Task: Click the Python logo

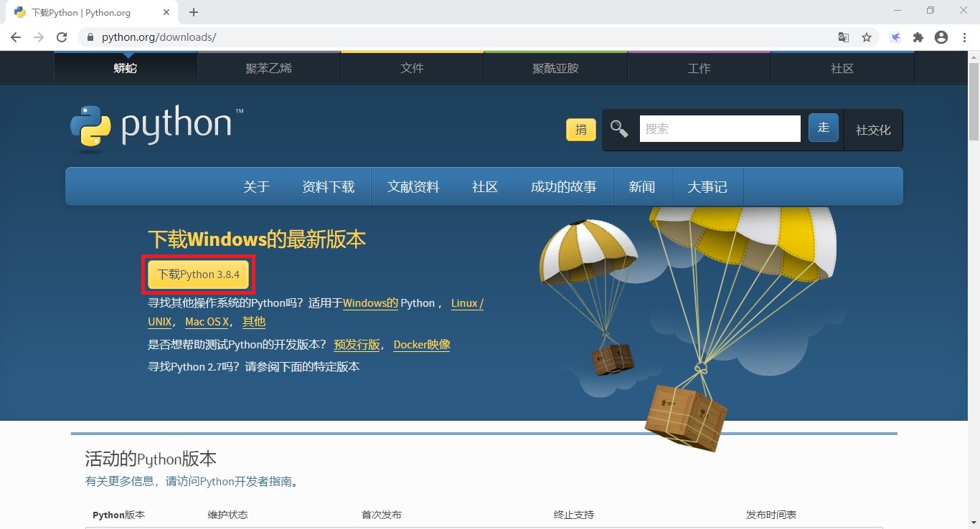Action: (x=157, y=129)
